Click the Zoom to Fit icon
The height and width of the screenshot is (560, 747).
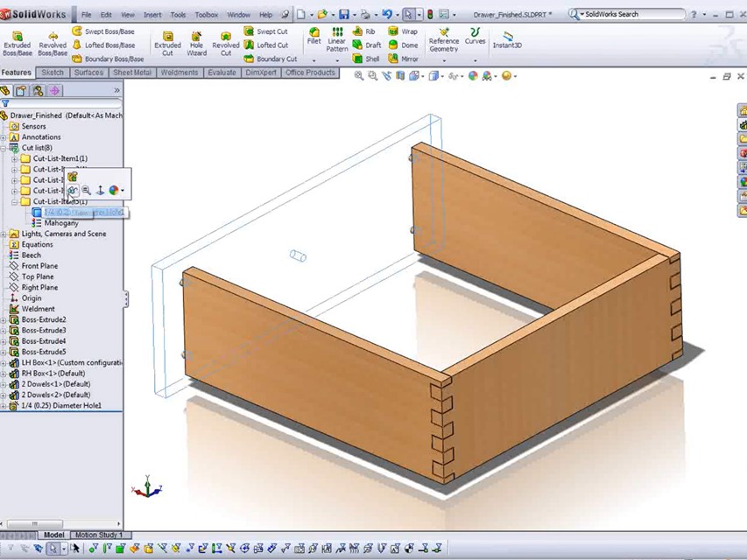pos(359,76)
